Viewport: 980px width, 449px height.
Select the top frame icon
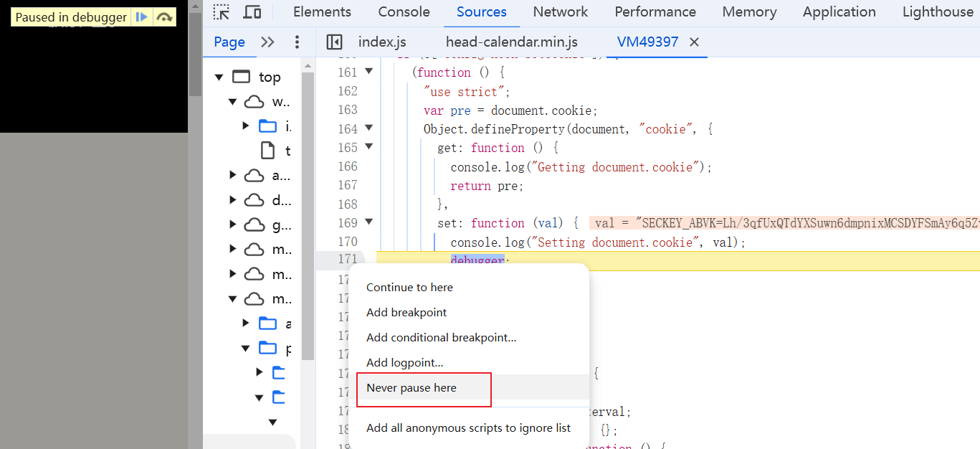click(x=242, y=77)
